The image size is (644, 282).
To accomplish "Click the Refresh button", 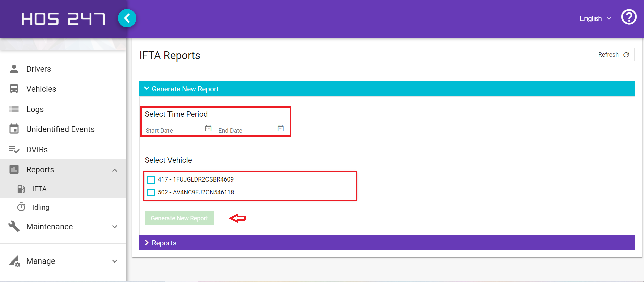I will click(613, 55).
